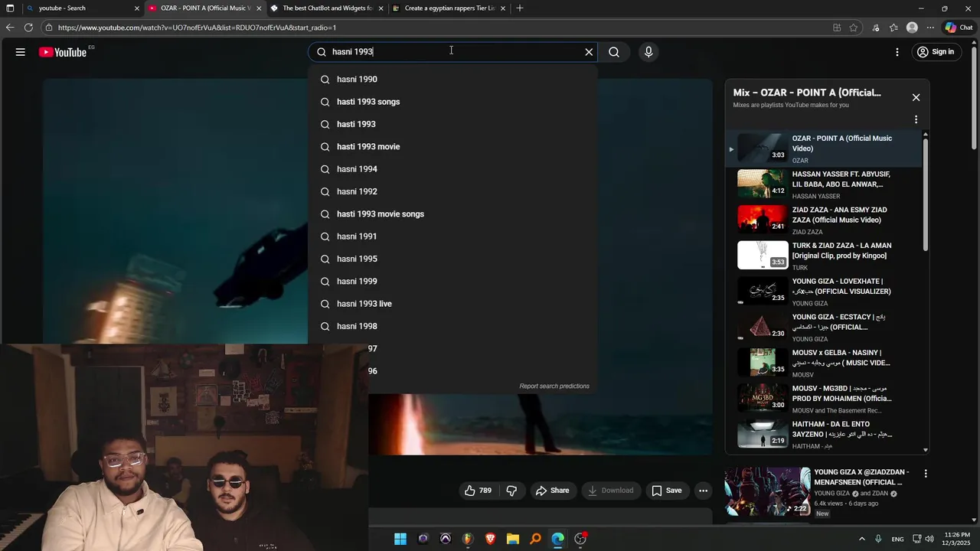Focus the search field containing hasni 1993

tap(454, 52)
